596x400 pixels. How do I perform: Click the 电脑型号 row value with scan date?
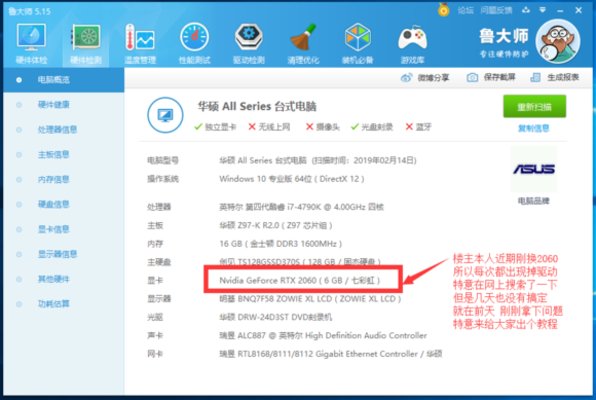coord(318,160)
